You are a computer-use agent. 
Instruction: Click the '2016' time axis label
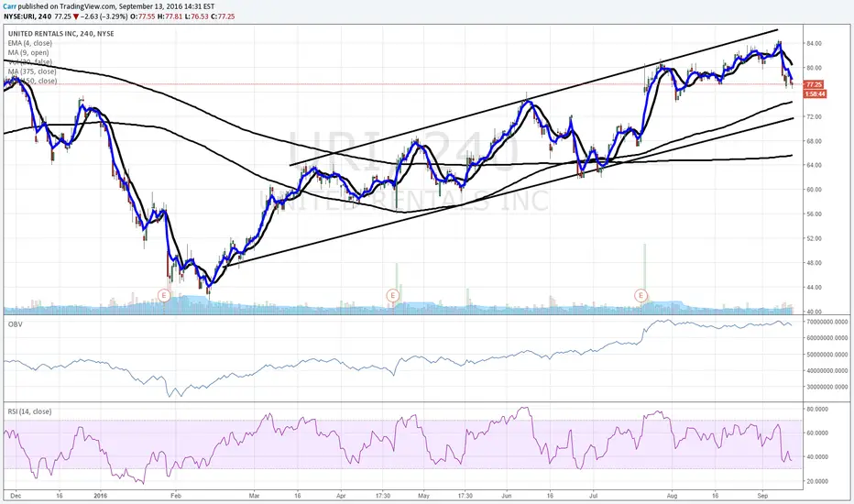[x=100, y=497]
